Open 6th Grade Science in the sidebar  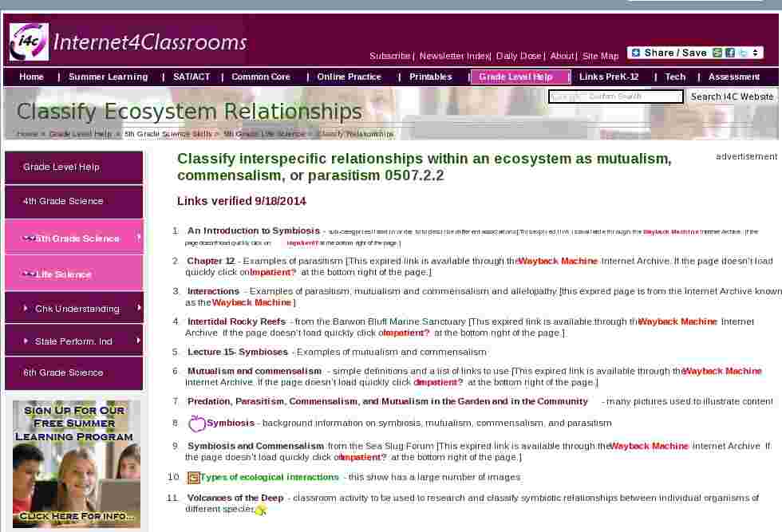(73, 373)
